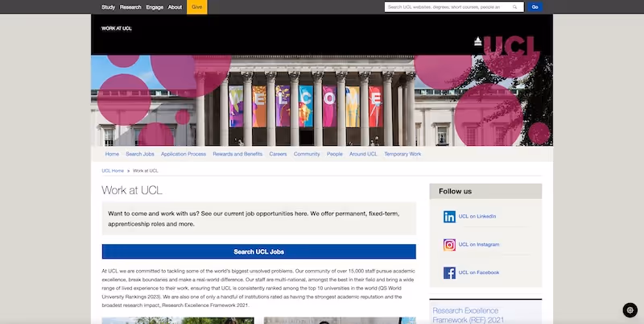Open Research Excellence Framework (REF) 2021 link
The image size is (644, 324).
[469, 315]
